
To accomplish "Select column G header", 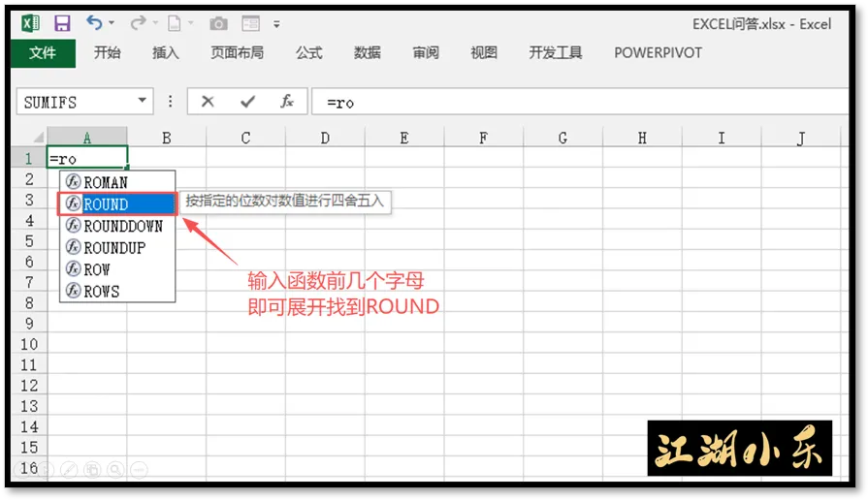I will [x=563, y=138].
